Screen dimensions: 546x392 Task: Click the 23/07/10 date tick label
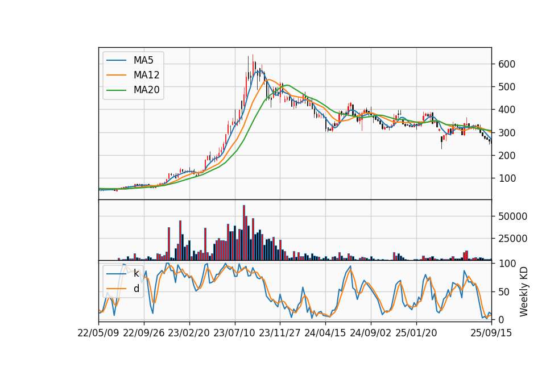(x=234, y=333)
